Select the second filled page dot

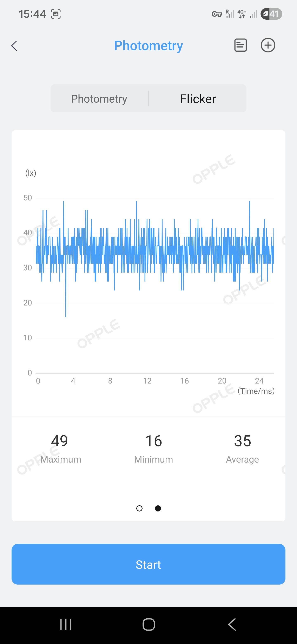tap(158, 508)
